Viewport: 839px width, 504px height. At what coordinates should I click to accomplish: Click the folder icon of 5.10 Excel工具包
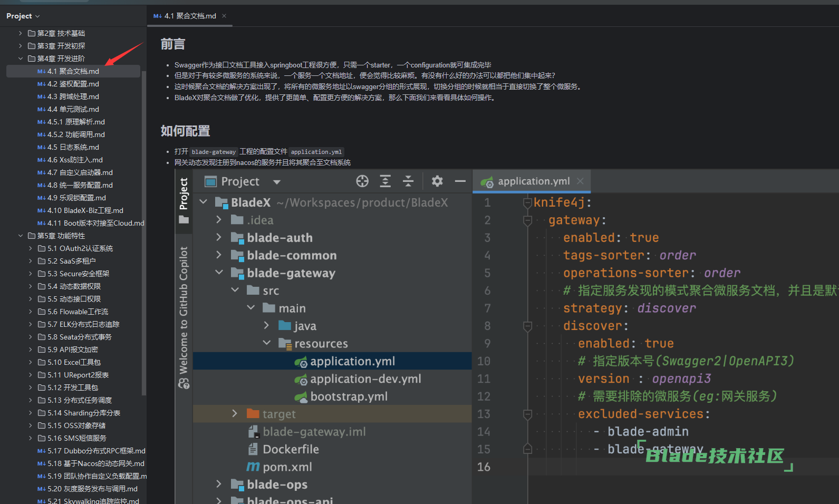point(42,362)
